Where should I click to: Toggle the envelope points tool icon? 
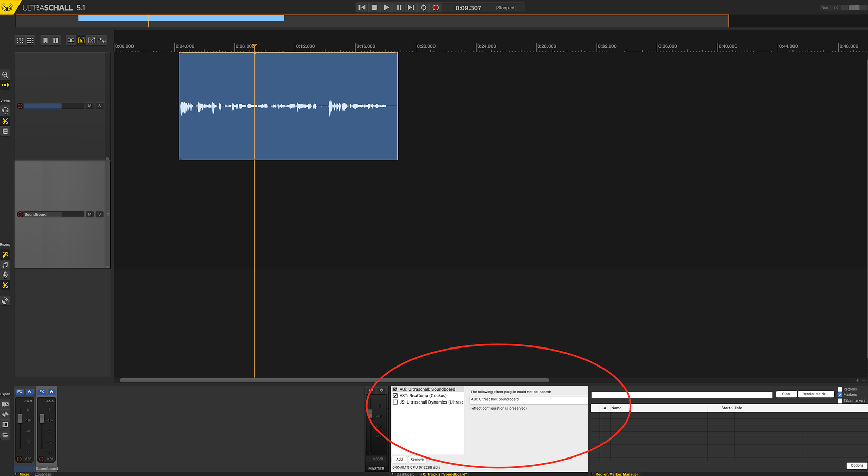(x=102, y=40)
